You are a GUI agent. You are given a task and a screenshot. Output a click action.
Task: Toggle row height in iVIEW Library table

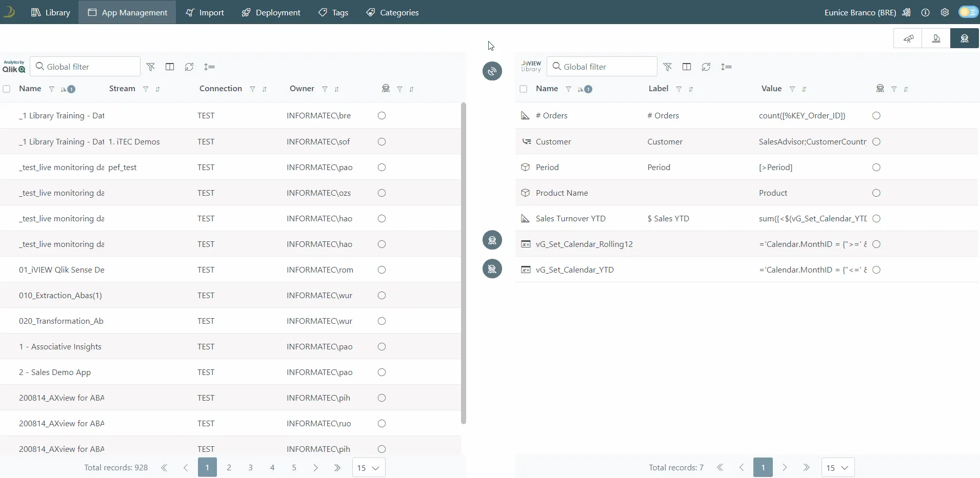pyautogui.click(x=726, y=67)
